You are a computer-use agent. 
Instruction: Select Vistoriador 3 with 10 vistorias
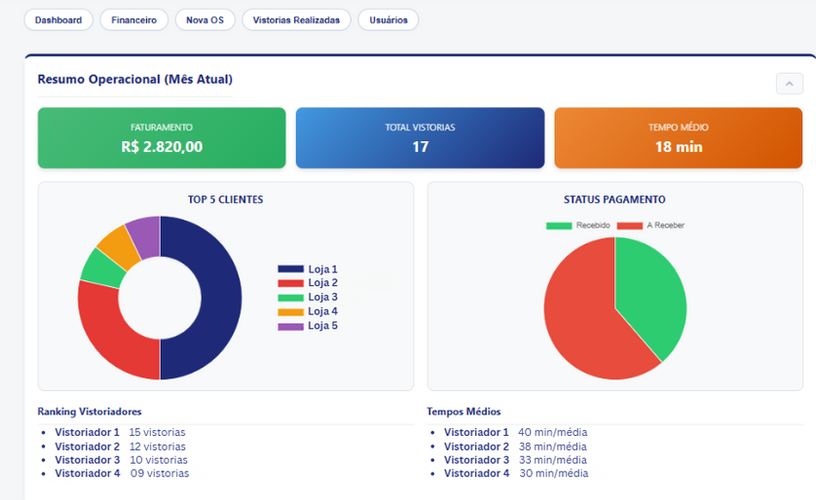point(121,460)
